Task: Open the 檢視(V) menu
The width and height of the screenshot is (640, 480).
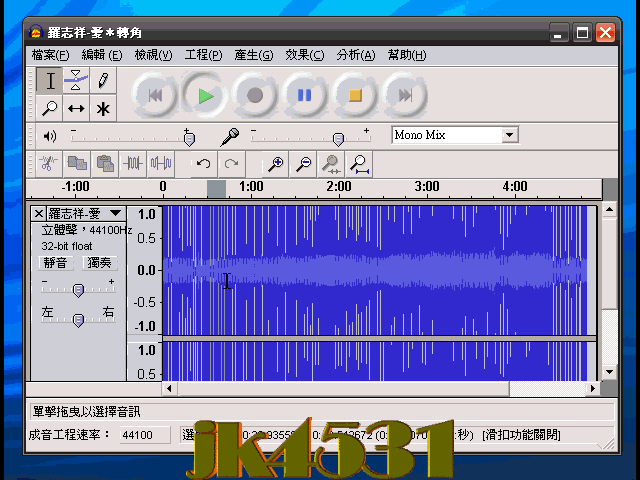Action: pyautogui.click(x=153, y=55)
